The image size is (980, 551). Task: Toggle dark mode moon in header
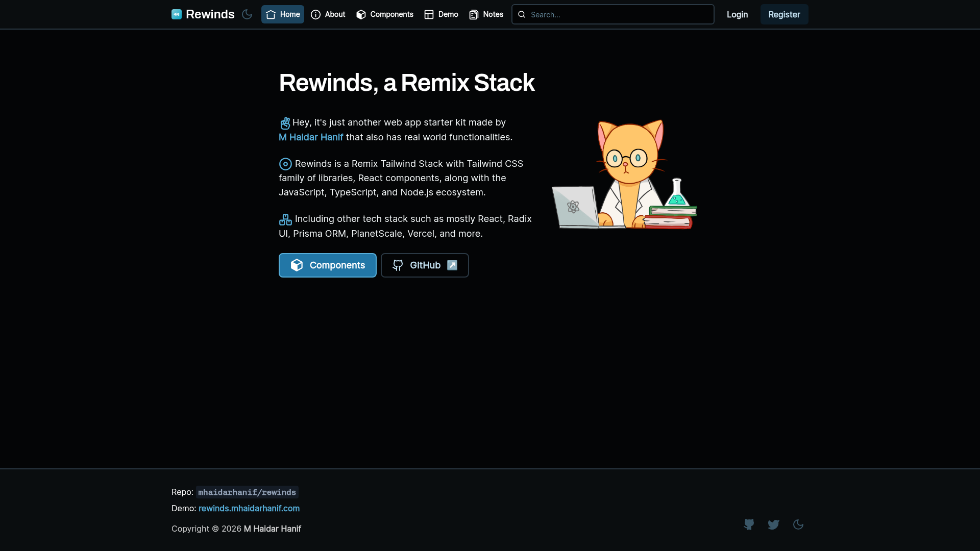pos(247,14)
